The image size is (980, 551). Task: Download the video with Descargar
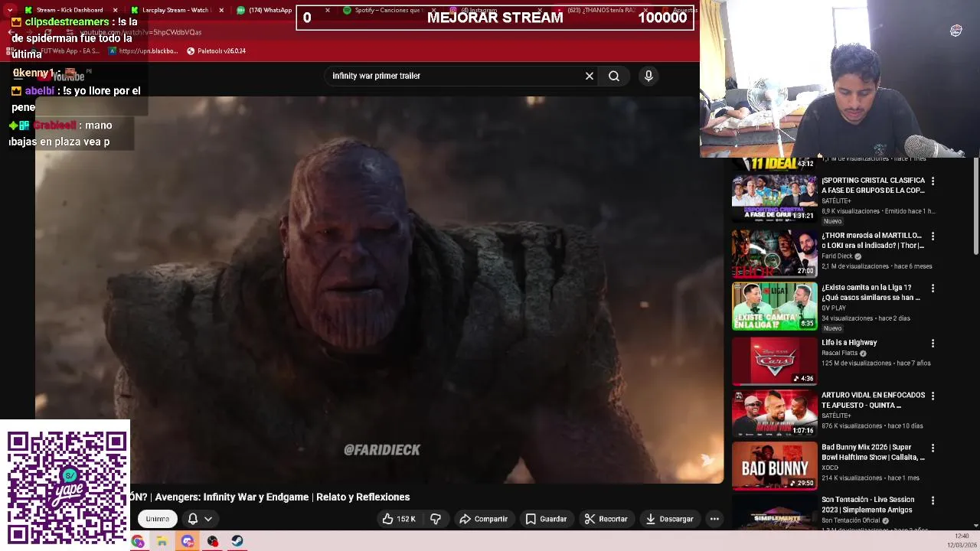[x=669, y=519]
